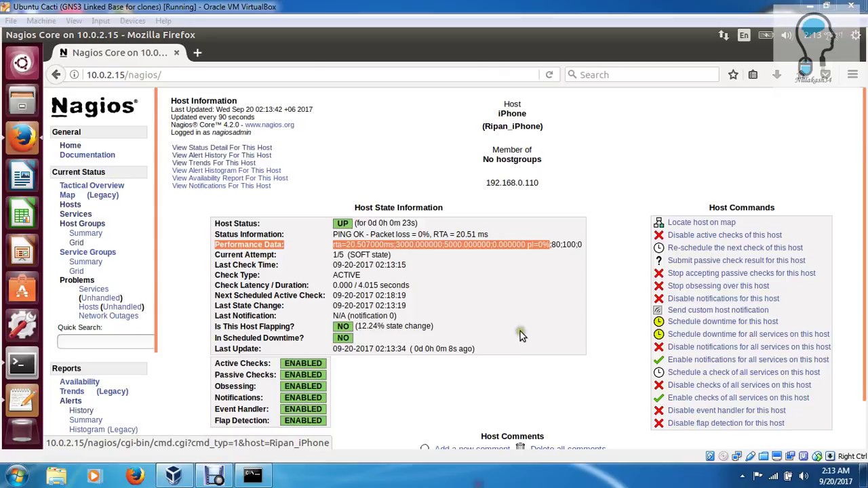The width and height of the screenshot is (868, 488).
Task: Click the Firefox Search box
Action: (642, 75)
